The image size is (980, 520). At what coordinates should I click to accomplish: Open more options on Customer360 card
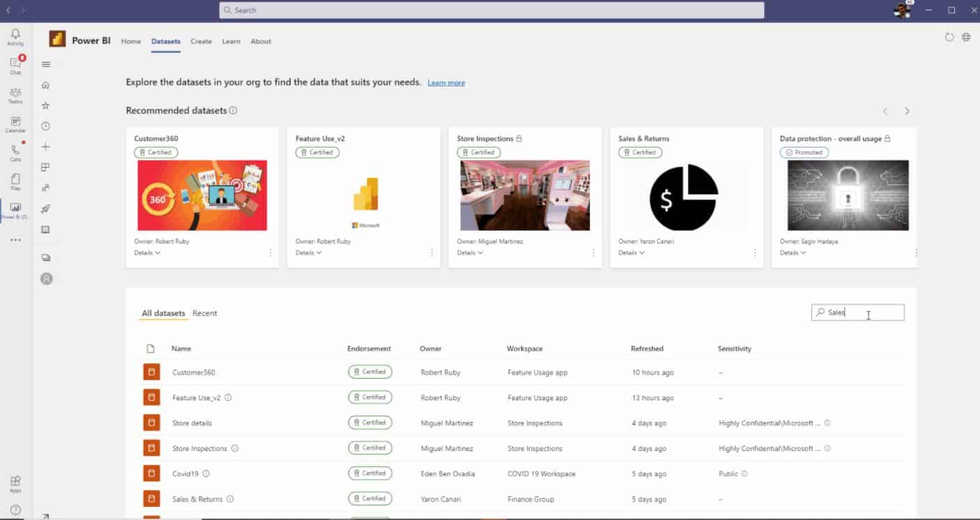270,253
